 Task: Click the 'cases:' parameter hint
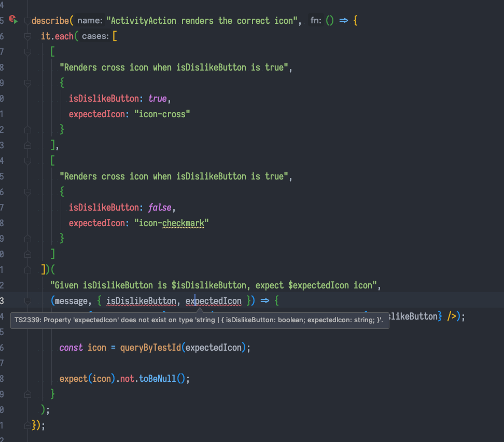coord(95,36)
